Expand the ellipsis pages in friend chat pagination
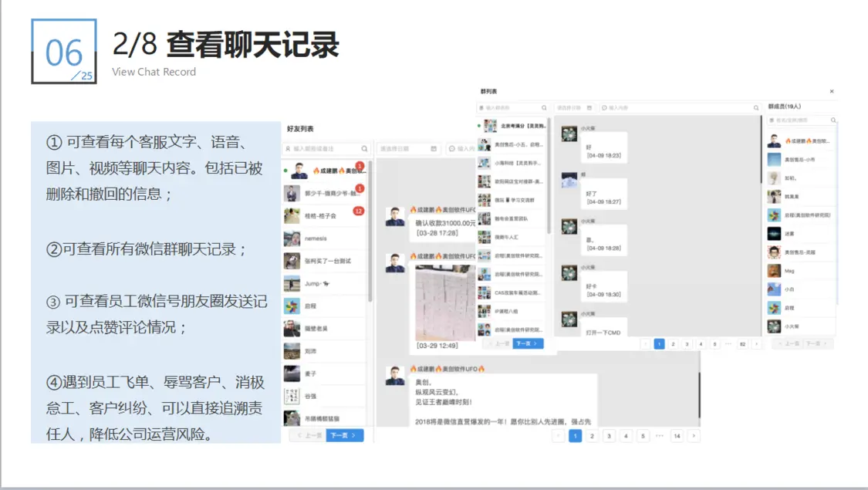Screen dimensions: 868x490 [x=660, y=436]
